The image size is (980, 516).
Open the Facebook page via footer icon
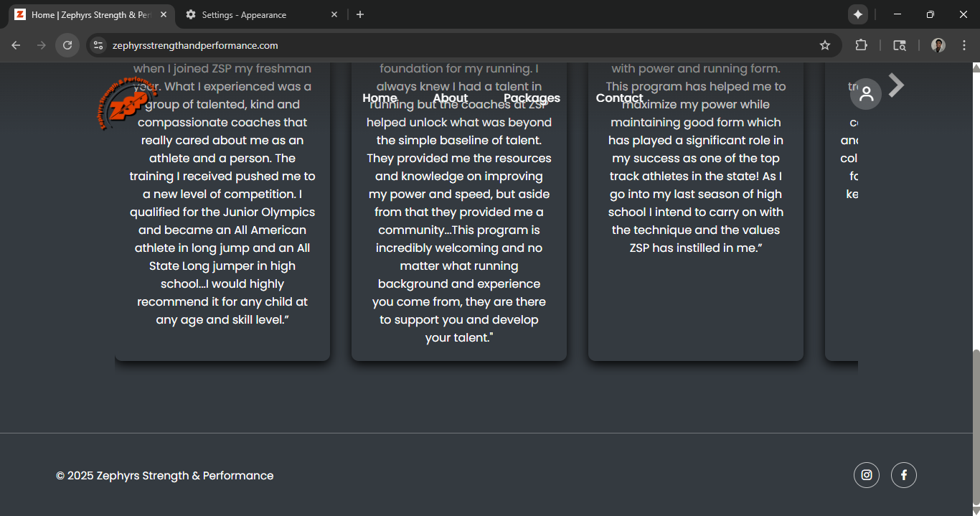pos(903,474)
